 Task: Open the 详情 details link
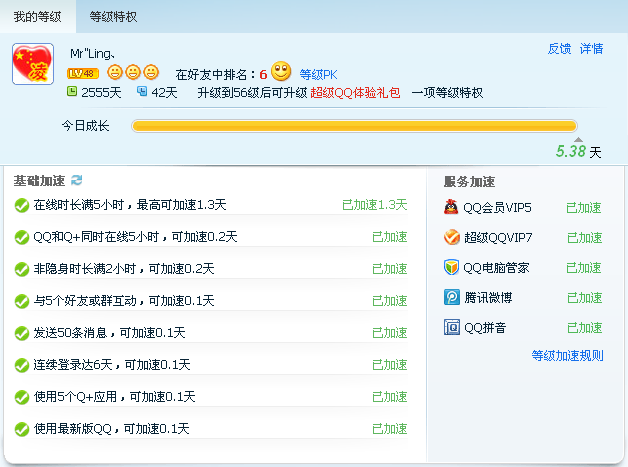tap(591, 49)
